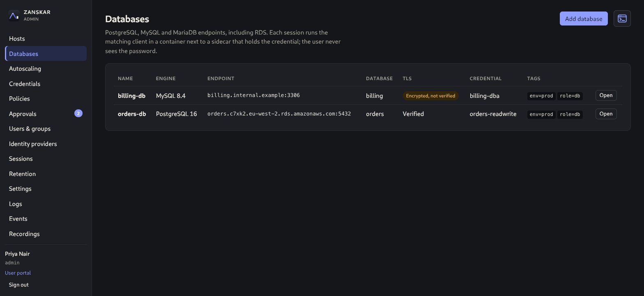
Task: Click the ENDPOINT column header
Action: [x=221, y=79]
